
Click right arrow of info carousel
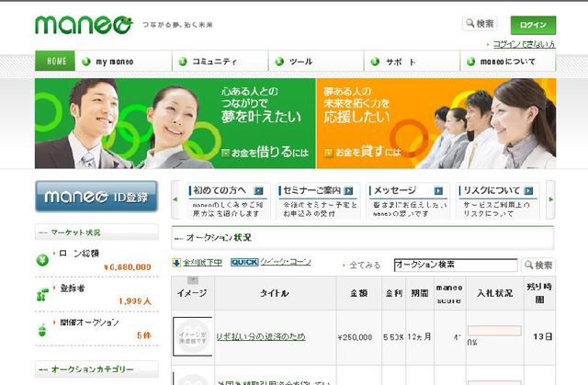pyautogui.click(x=550, y=199)
